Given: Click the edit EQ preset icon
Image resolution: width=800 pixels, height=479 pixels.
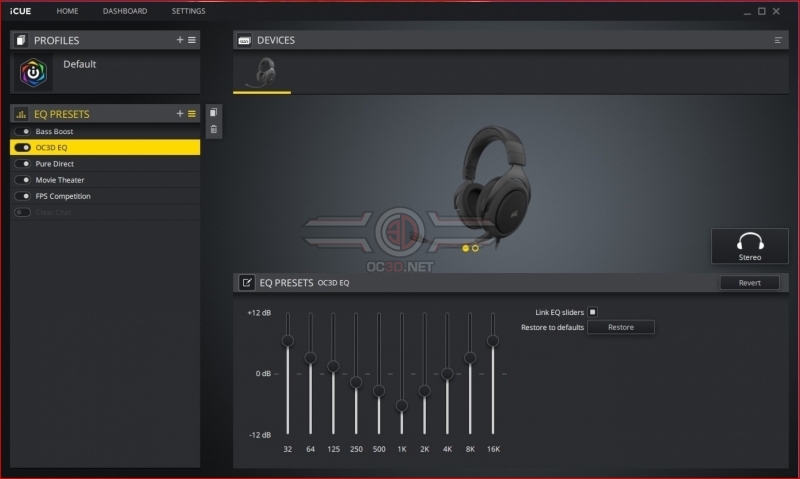Looking at the screenshot, I should [x=246, y=283].
